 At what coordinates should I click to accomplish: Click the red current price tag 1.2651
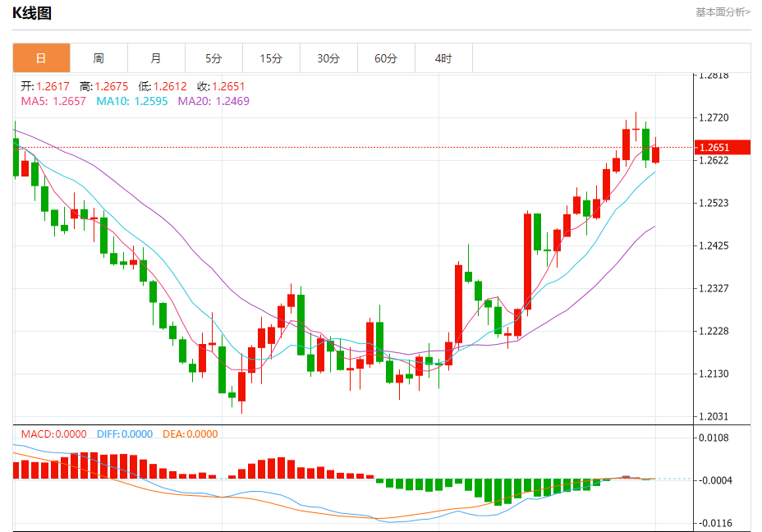722,147
